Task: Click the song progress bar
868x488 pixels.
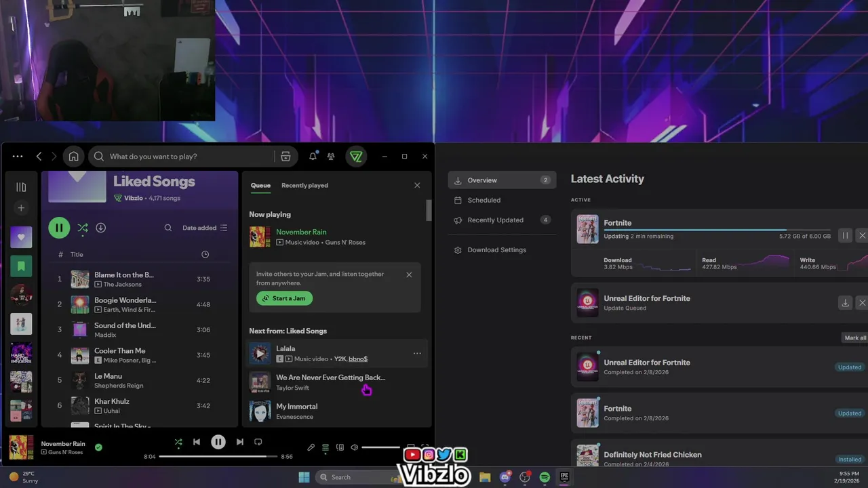Action: point(218,456)
